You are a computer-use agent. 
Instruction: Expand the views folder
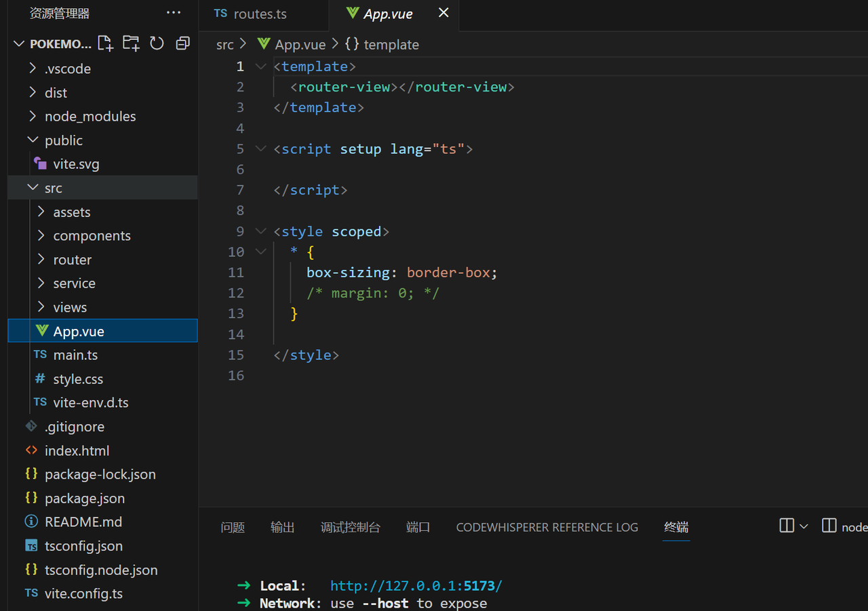(x=41, y=307)
